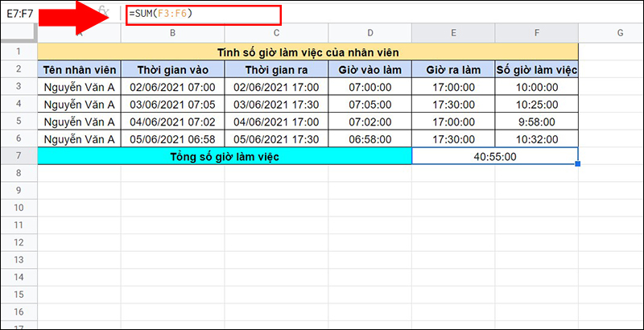This screenshot has height=330, width=644.
Task: Click header cell "Số giờ làm việc"
Action: [537, 70]
